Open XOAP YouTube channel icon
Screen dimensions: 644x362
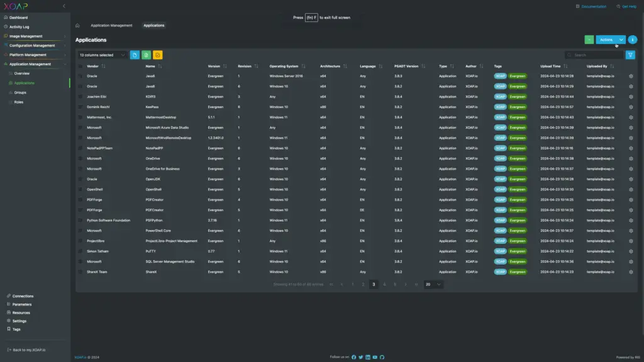point(375,357)
